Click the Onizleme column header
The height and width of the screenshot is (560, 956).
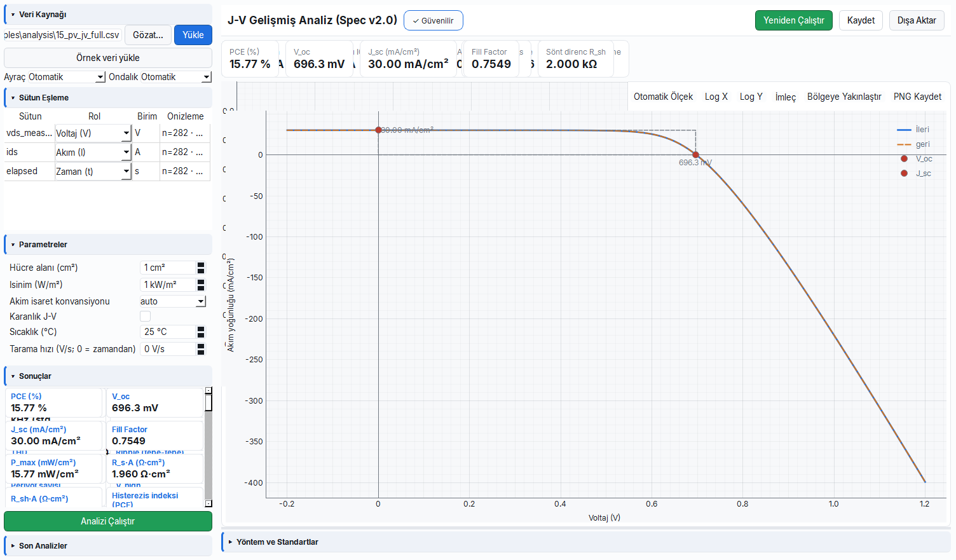(185, 116)
